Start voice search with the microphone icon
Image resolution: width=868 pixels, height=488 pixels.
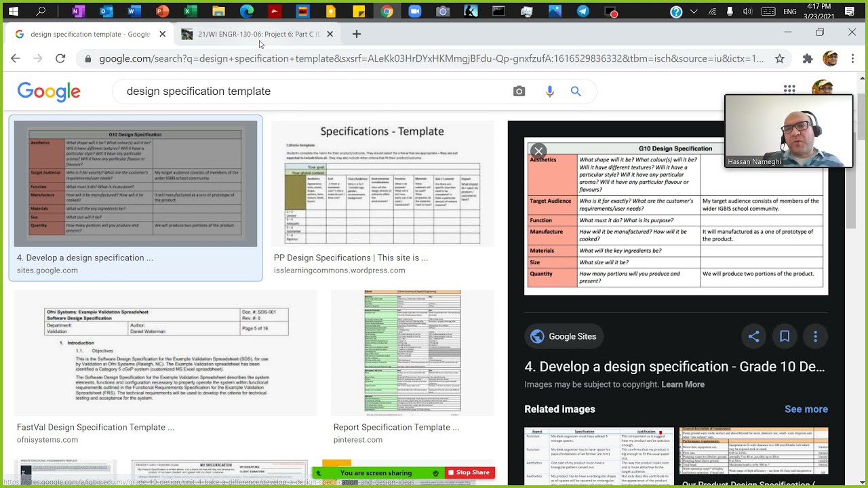tap(549, 91)
